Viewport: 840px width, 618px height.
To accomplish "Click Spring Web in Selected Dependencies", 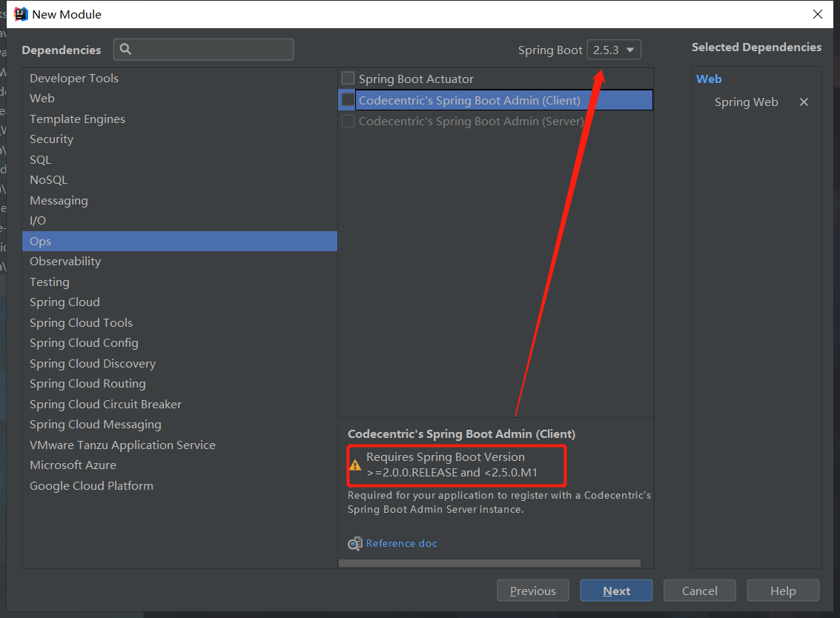I will [747, 102].
